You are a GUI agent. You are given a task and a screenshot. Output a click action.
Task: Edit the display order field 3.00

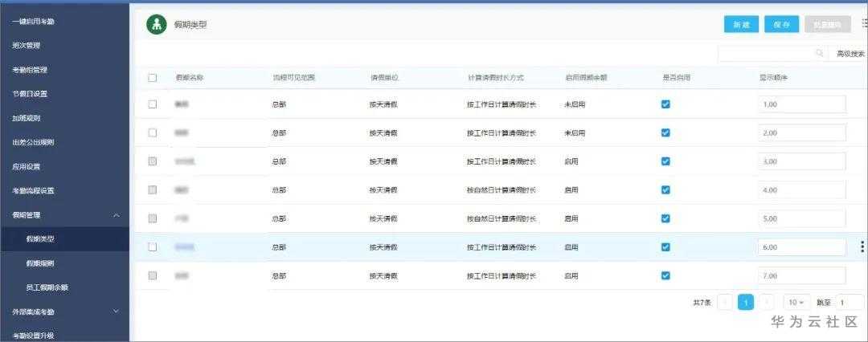click(802, 161)
